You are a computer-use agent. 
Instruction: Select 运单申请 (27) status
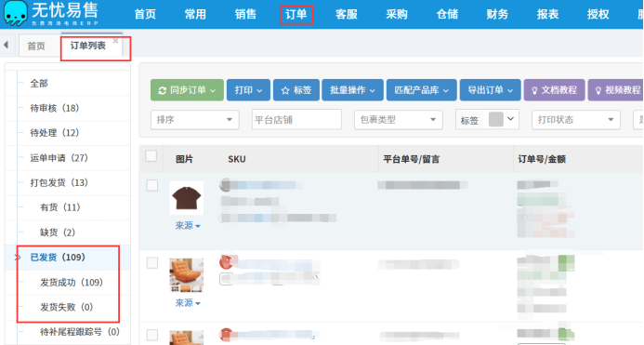[59, 158]
